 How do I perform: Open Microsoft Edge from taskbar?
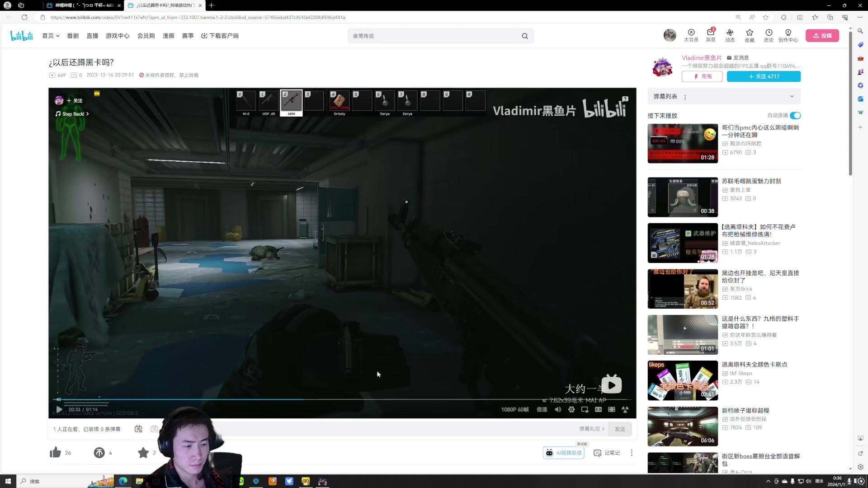tap(123, 481)
